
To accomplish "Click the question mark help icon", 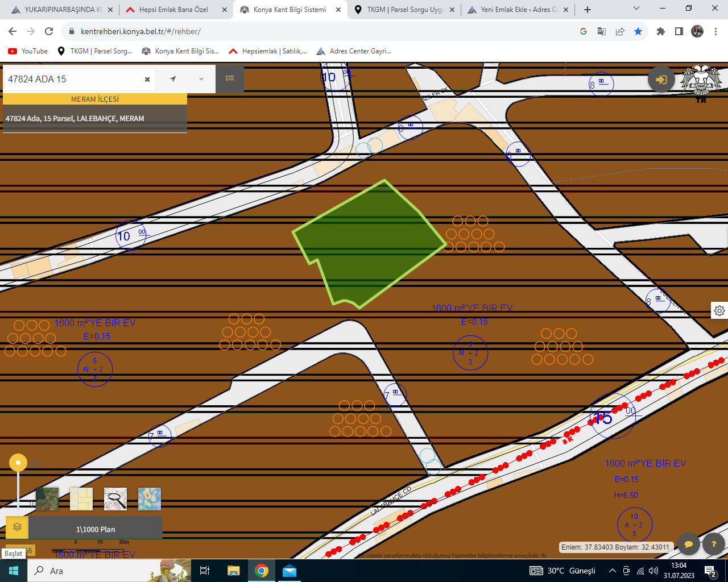I will [714, 544].
